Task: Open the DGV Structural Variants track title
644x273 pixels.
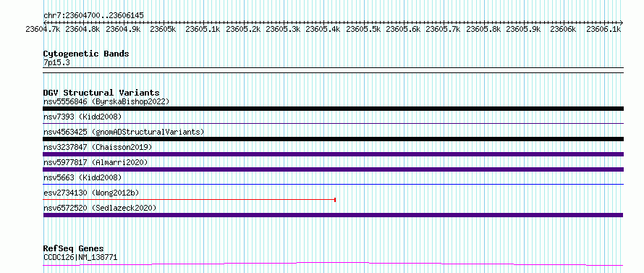Action: point(101,93)
